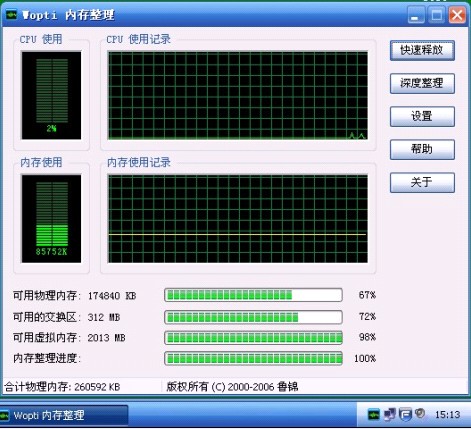Click the 内存使用 gauge showing 85752K
Viewport: 471px width, 429px height.
click(51, 219)
